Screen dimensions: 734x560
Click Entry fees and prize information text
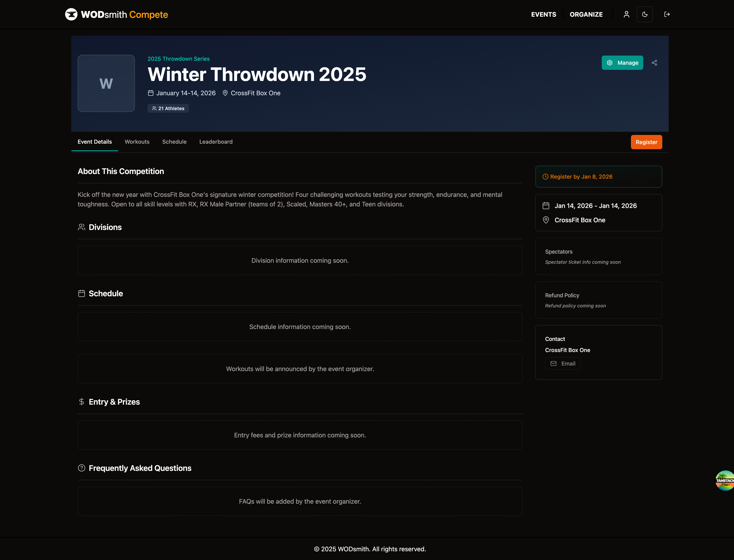click(300, 435)
